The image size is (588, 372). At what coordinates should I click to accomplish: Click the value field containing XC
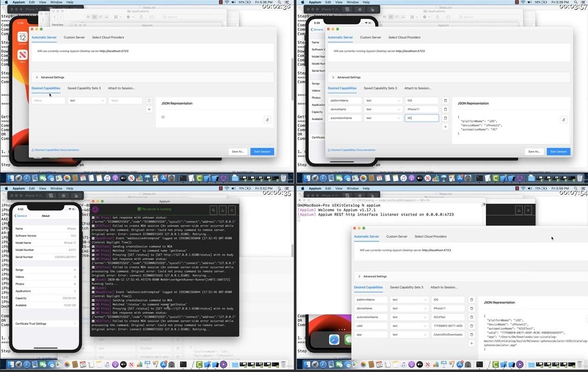click(x=421, y=118)
